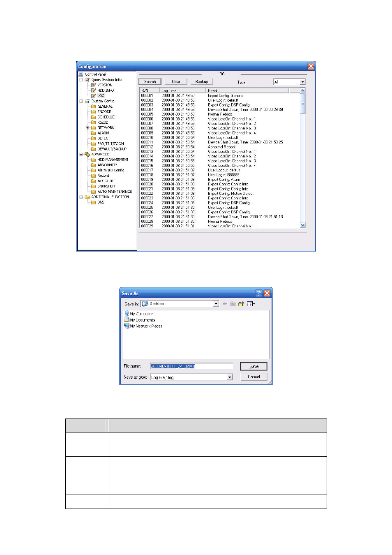Screen dimensions: 392x555
Task: Select DETECT in the configuration tree
Action: 104,139
